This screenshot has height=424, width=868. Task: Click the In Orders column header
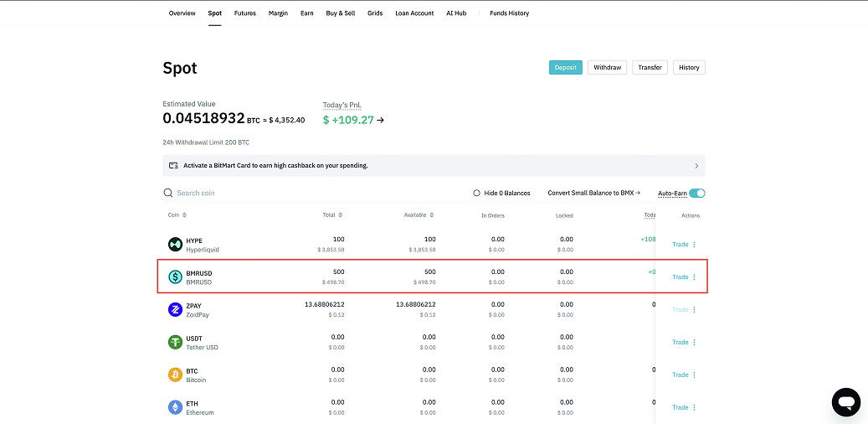point(493,215)
